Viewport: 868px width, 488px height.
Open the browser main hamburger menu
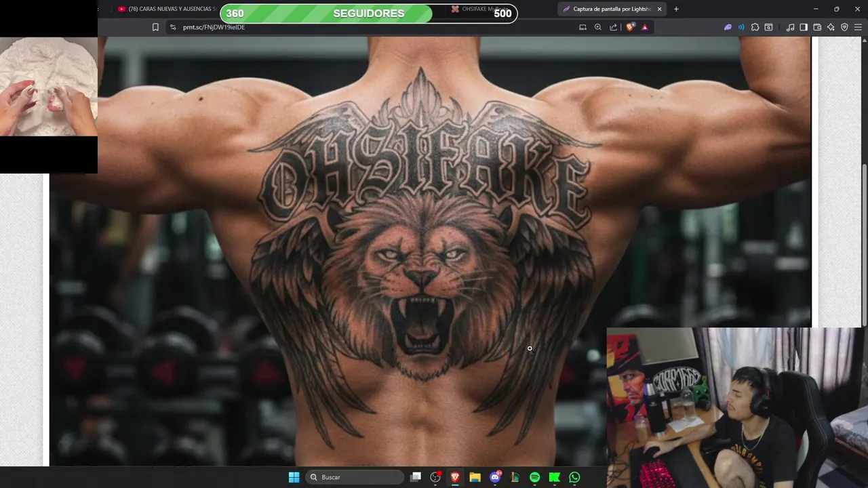pos(858,27)
